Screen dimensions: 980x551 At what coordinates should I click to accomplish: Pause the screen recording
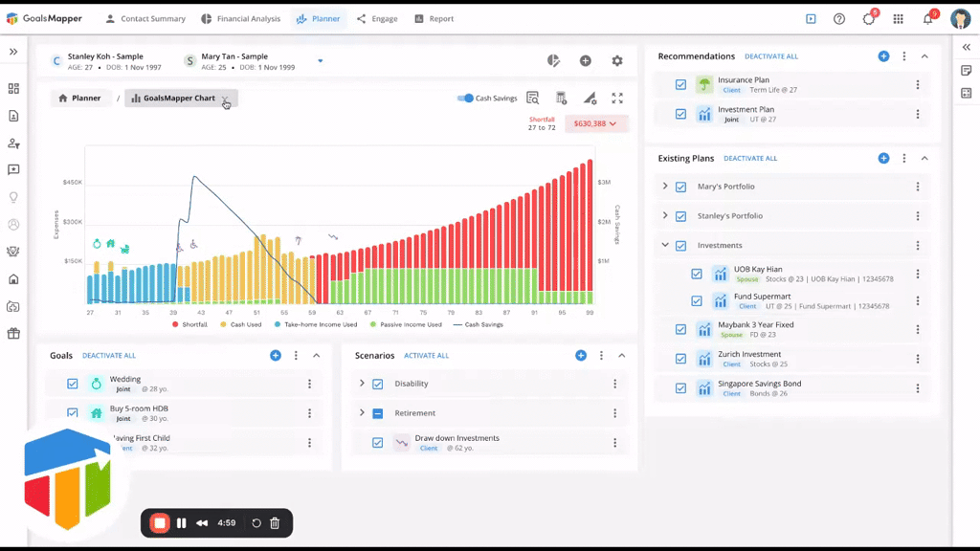(181, 523)
